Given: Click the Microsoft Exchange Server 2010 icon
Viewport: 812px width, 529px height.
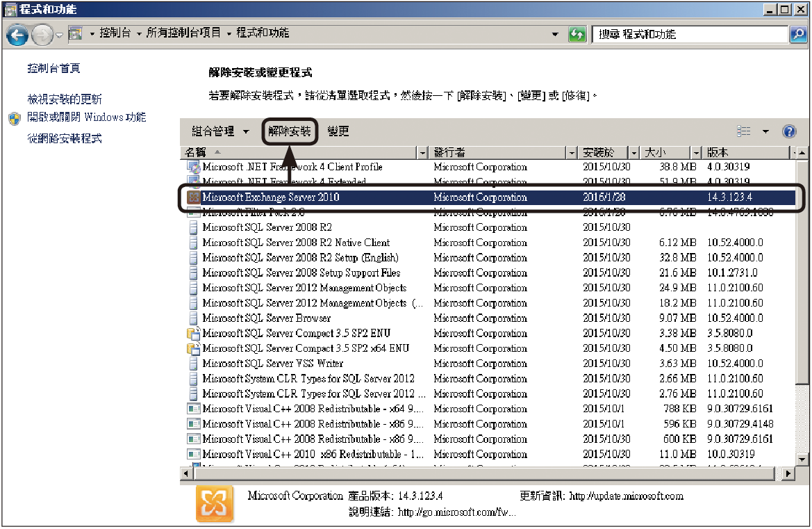Looking at the screenshot, I should [x=194, y=197].
